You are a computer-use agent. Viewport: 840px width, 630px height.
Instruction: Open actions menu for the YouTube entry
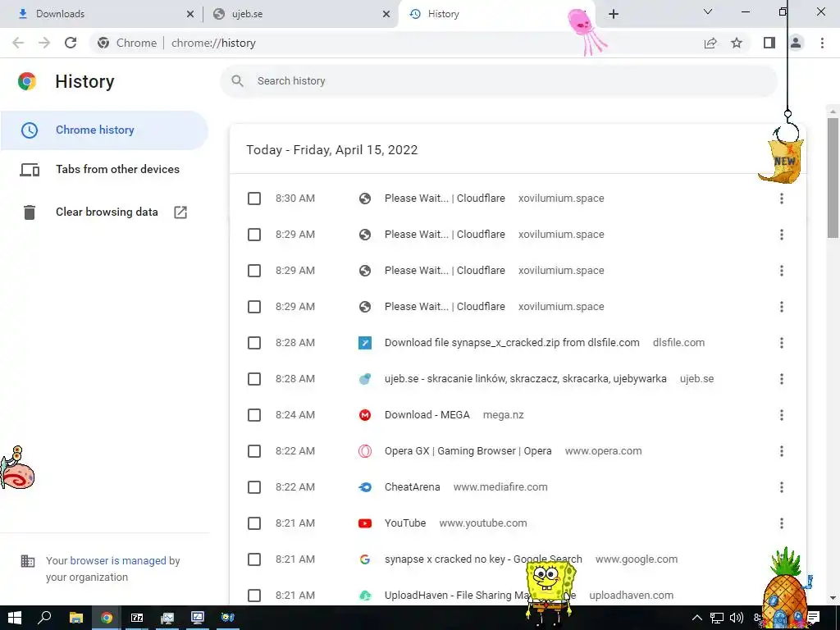[x=782, y=523]
